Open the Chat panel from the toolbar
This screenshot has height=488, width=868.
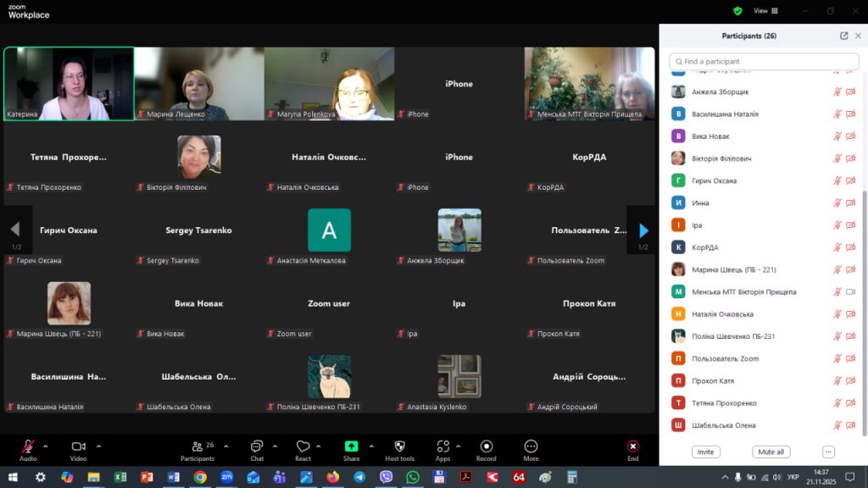point(257,446)
